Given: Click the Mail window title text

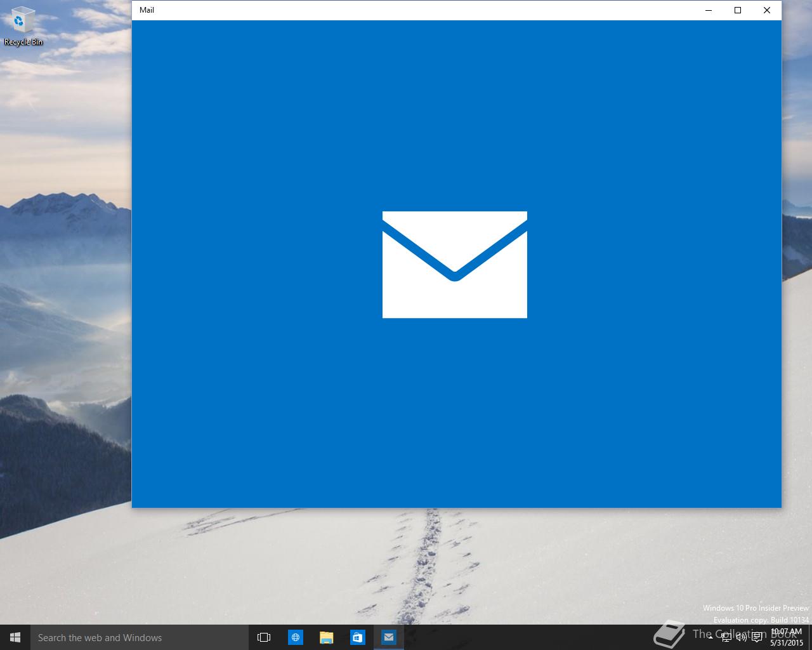Looking at the screenshot, I should [x=147, y=10].
